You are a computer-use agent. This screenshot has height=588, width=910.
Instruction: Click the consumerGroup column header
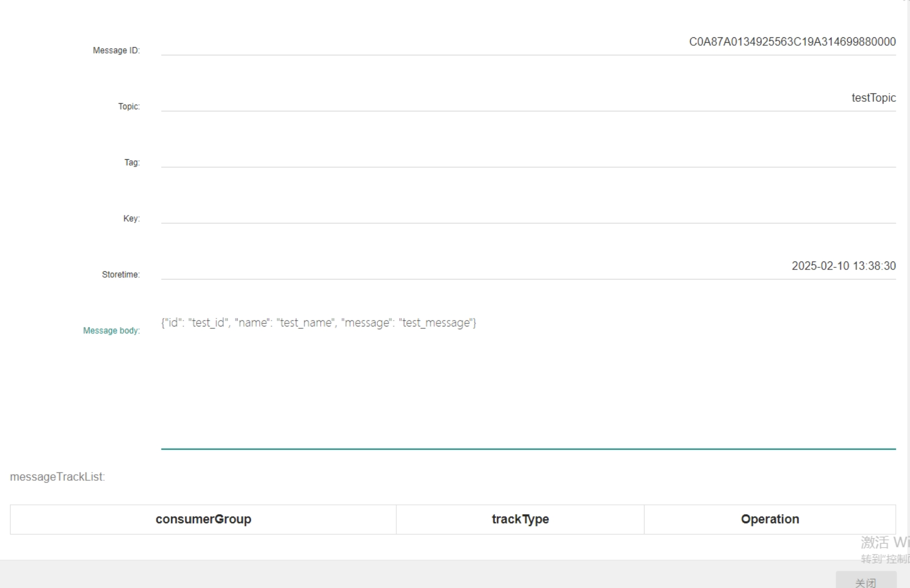[x=203, y=519]
